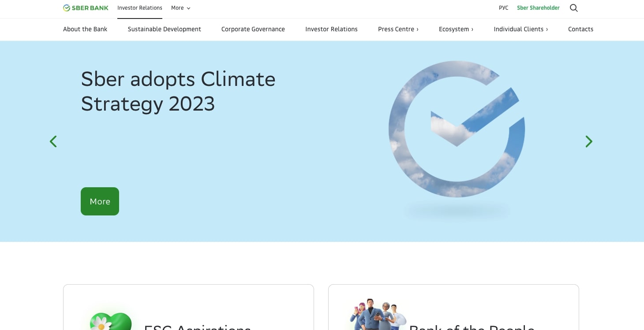Expand the Press Centre submenu
Screen dimensions: 644x330
(x=398, y=29)
